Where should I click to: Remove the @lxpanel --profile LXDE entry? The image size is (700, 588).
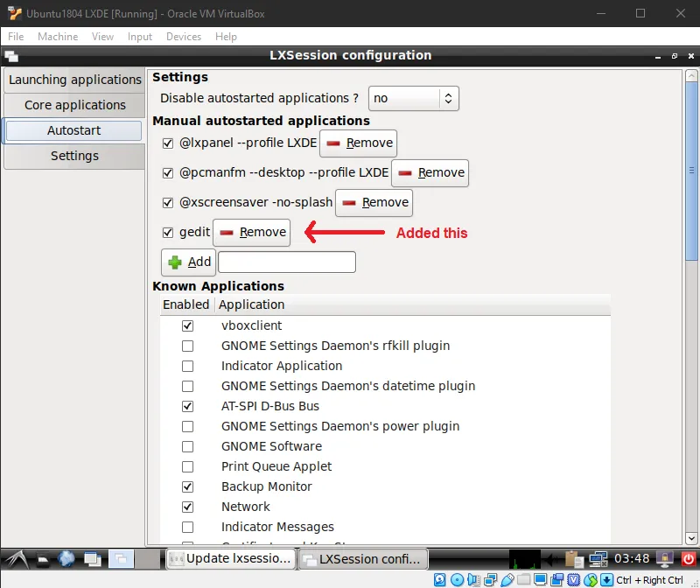pos(358,143)
